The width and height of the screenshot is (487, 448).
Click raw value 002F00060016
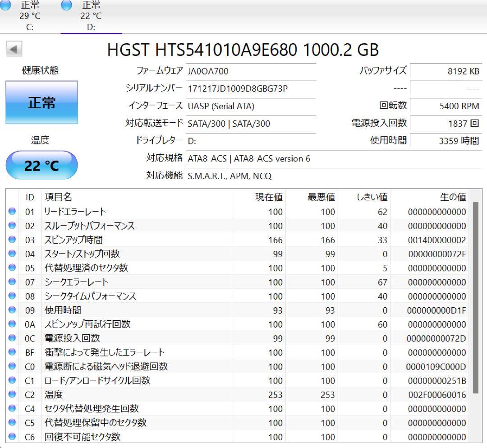click(x=437, y=395)
